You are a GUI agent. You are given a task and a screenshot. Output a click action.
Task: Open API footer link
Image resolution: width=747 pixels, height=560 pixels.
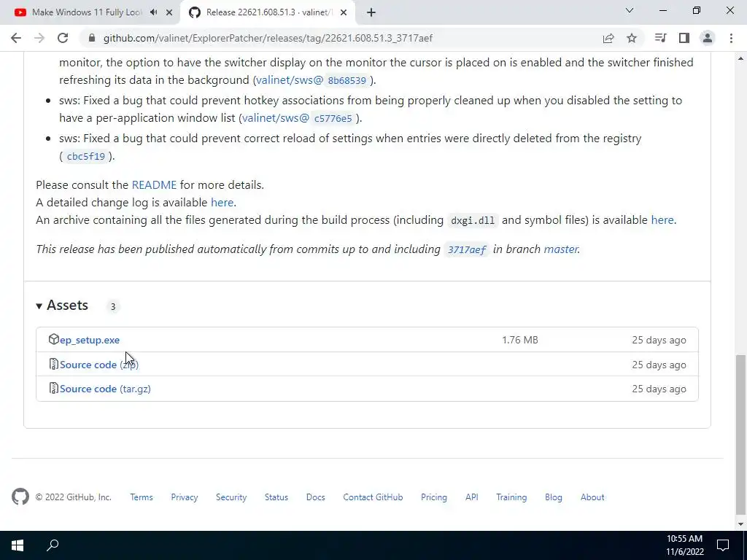[x=472, y=497]
